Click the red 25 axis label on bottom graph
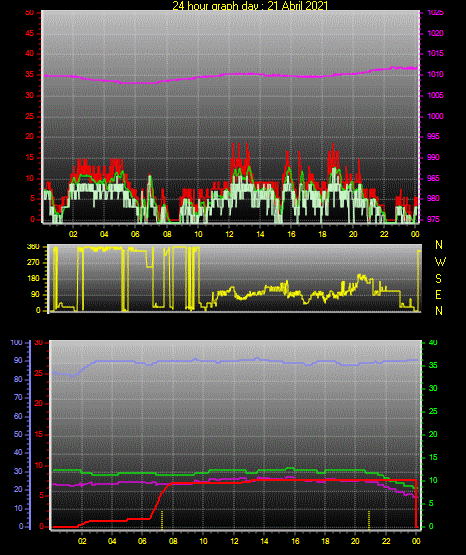This screenshot has width=466, height=555. (x=39, y=373)
